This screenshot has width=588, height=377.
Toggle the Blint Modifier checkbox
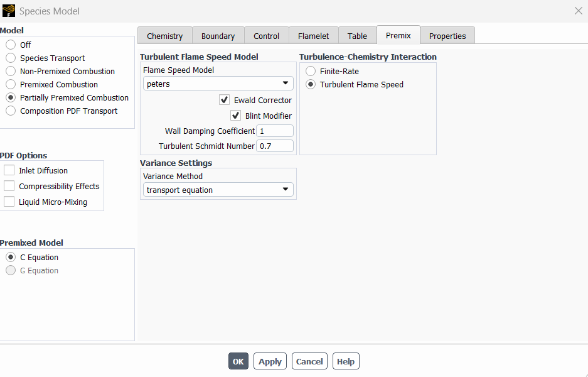[236, 116]
